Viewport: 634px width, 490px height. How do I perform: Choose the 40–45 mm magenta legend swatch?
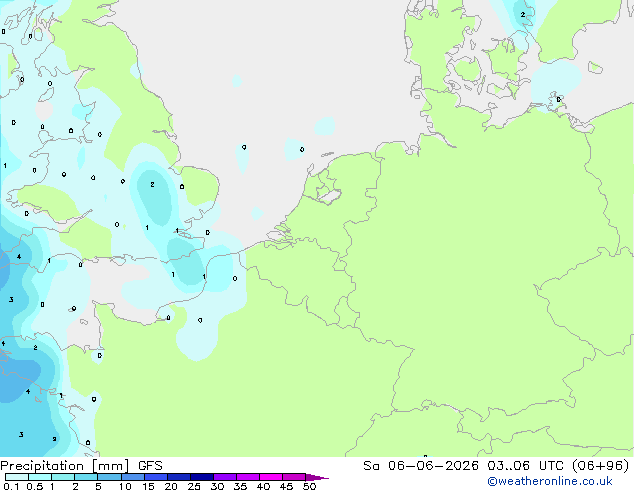[271, 477]
